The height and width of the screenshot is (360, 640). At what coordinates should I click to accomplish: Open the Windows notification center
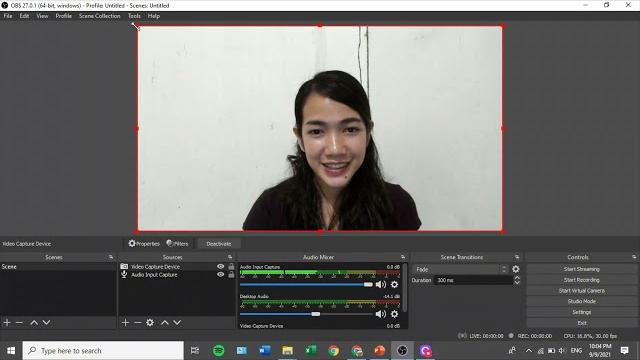click(624, 350)
